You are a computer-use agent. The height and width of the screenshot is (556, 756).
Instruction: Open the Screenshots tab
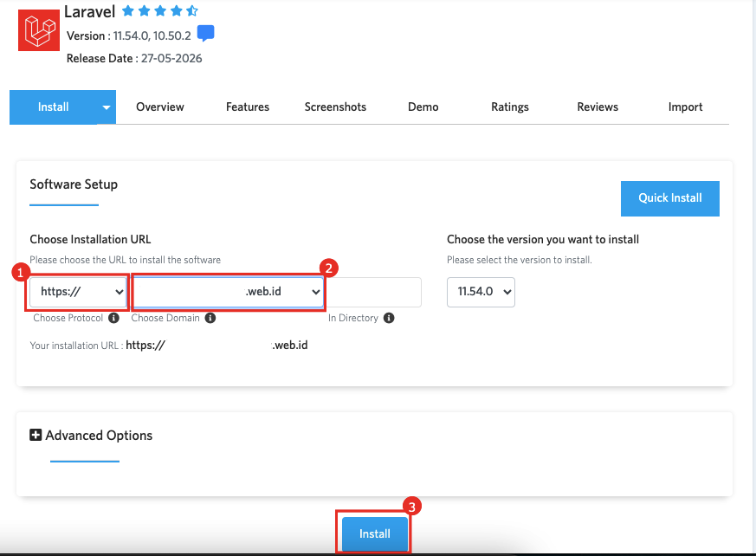tap(336, 107)
